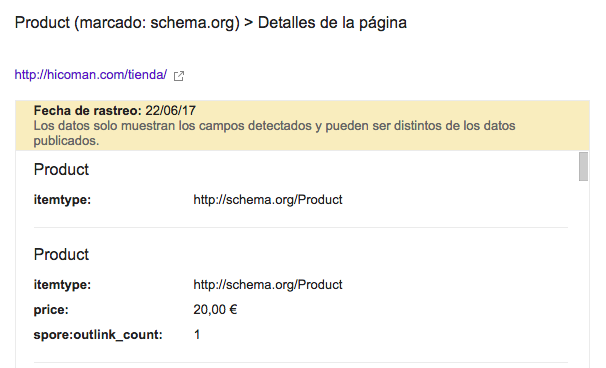The height and width of the screenshot is (368, 606).
Task: Click the outlink count value 1
Action: point(197,335)
